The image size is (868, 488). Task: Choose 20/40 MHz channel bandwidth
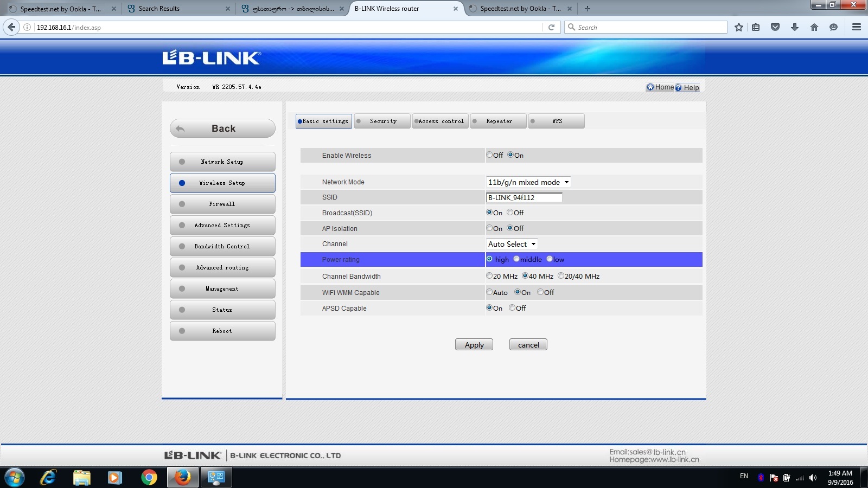pyautogui.click(x=561, y=276)
